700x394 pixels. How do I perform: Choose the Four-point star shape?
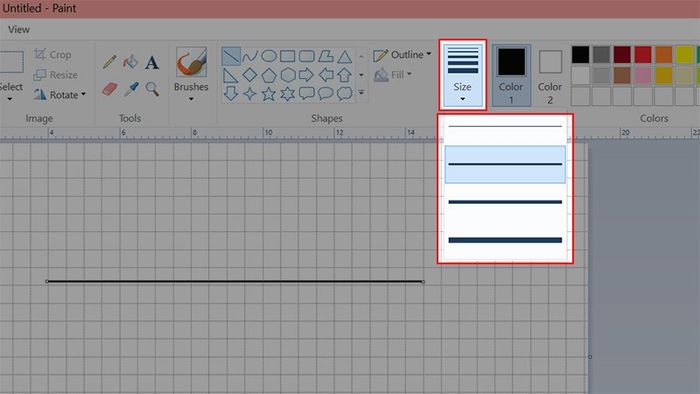tap(250, 94)
